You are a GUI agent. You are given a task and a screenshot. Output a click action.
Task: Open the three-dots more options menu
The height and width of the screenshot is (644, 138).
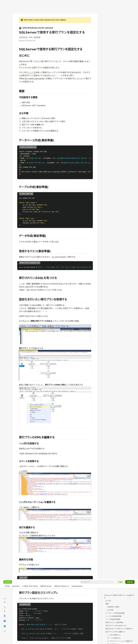tap(5, 631)
